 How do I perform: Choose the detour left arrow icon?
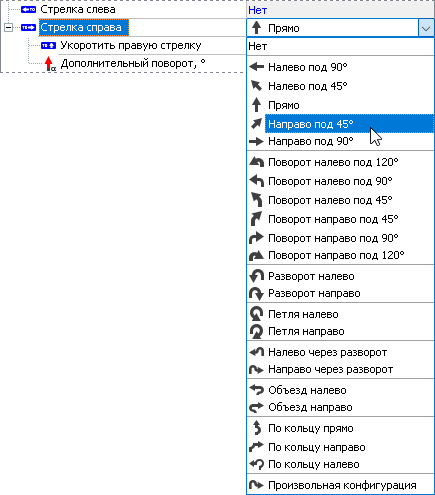click(x=256, y=390)
